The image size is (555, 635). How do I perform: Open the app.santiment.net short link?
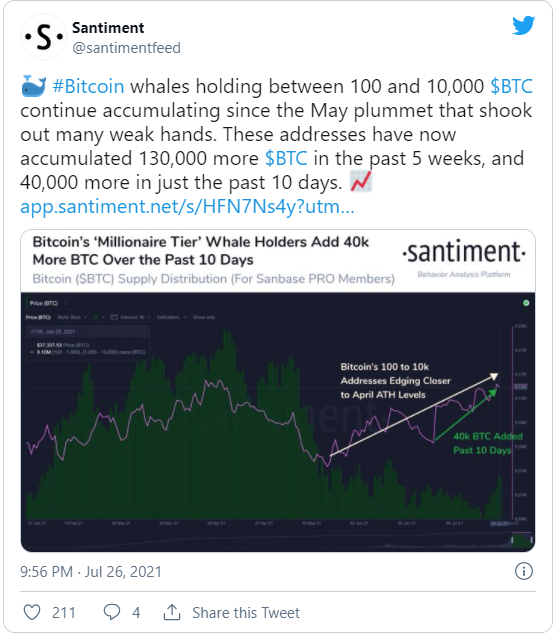point(187,207)
